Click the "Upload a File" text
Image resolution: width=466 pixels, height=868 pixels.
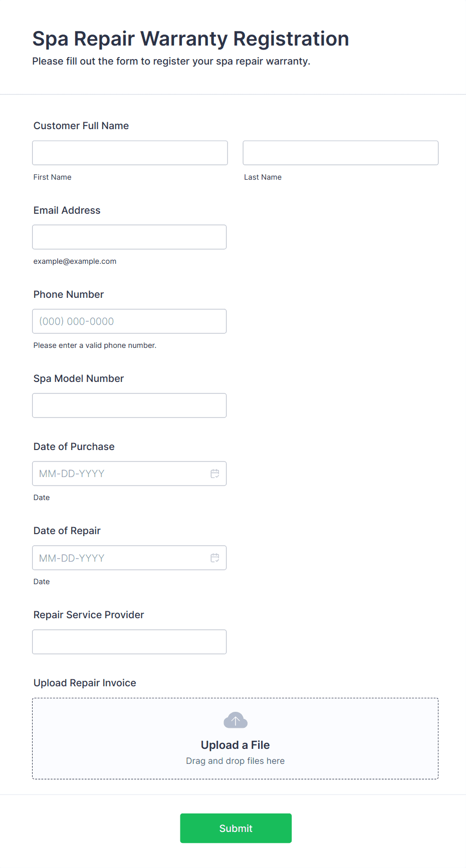pos(236,745)
